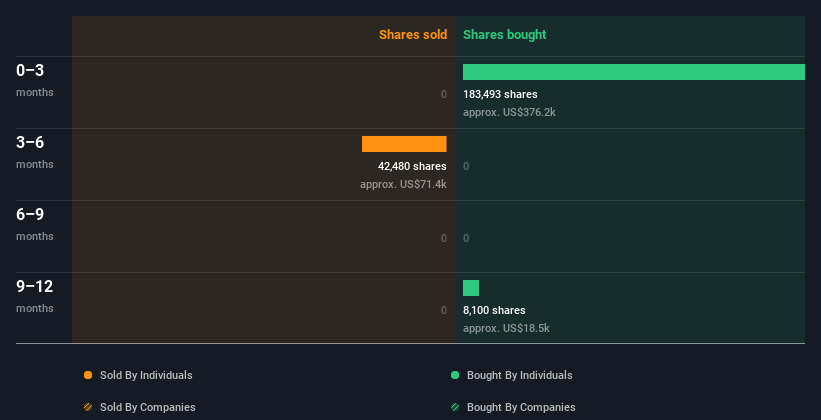Click the hatched Bought By Companies legend marker
This screenshot has height=420, width=821.
click(x=455, y=407)
